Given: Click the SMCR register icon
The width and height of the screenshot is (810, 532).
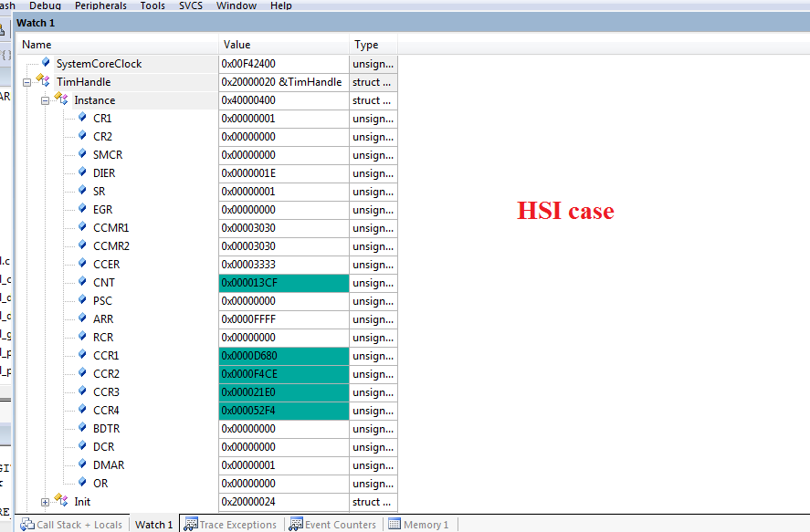Looking at the screenshot, I should tap(83, 154).
